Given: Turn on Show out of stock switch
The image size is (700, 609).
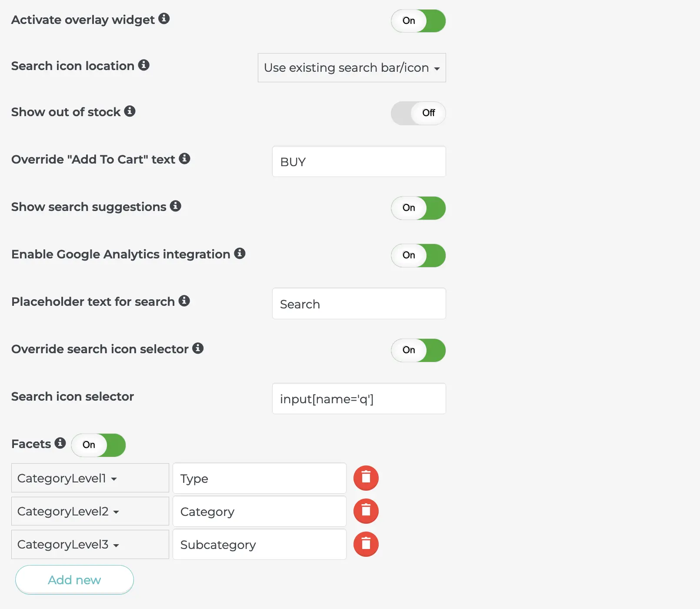Looking at the screenshot, I should pyautogui.click(x=418, y=113).
